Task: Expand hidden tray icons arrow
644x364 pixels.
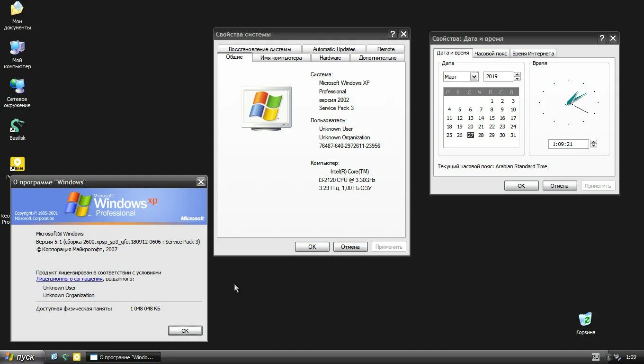Action: 608,357
